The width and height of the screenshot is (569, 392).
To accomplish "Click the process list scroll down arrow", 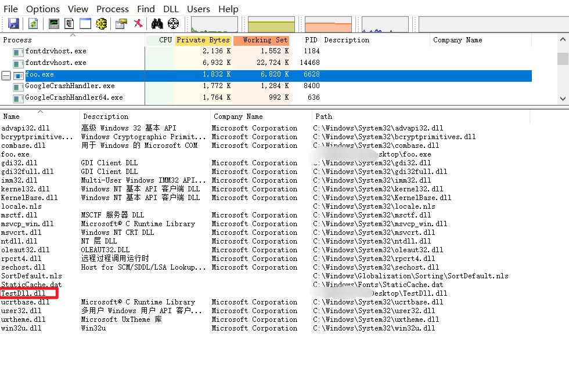I will tap(563, 99).
